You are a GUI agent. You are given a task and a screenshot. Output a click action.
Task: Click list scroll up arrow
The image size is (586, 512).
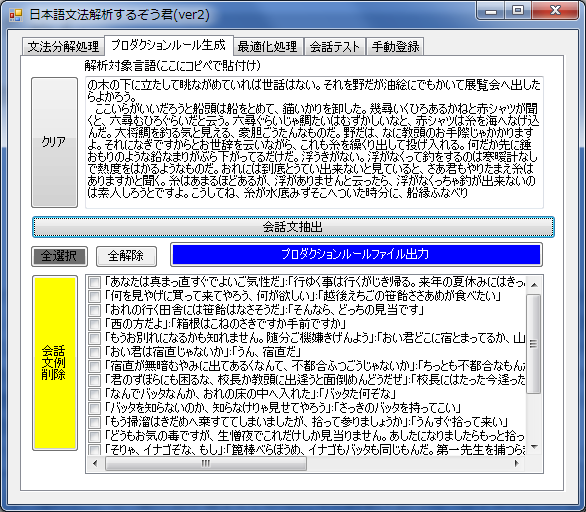534,285
